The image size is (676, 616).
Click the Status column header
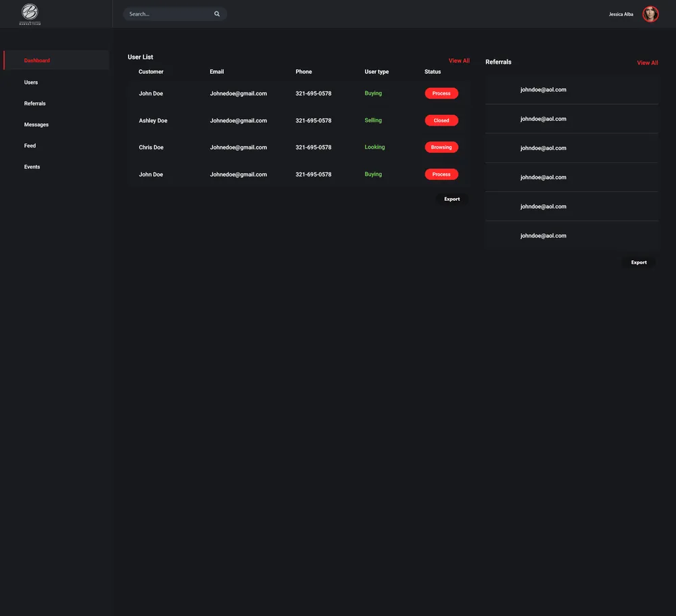pos(433,72)
